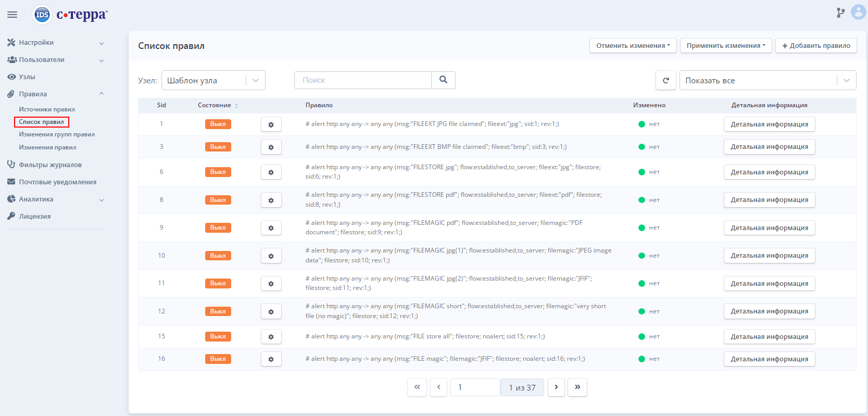The height and width of the screenshot is (416, 868).
Task: Open Детальная информация for rule Sid 8
Action: 770,200
